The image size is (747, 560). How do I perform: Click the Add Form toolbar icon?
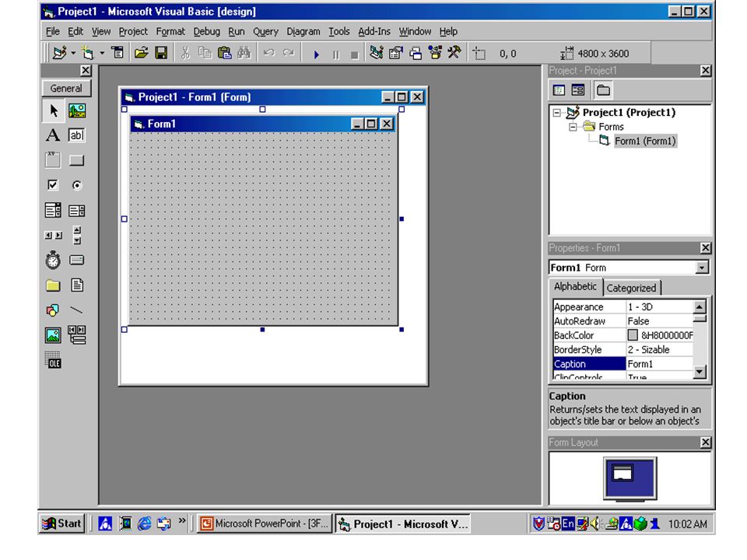(87, 53)
